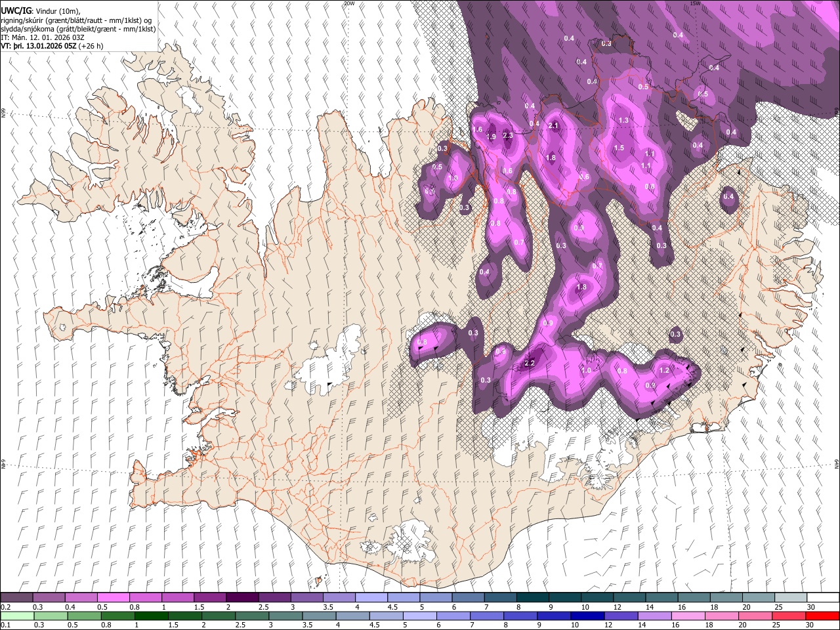The height and width of the screenshot is (630, 840).
Task: Pick upper legend swatch between 2 and 2.5
Action: coord(242,597)
